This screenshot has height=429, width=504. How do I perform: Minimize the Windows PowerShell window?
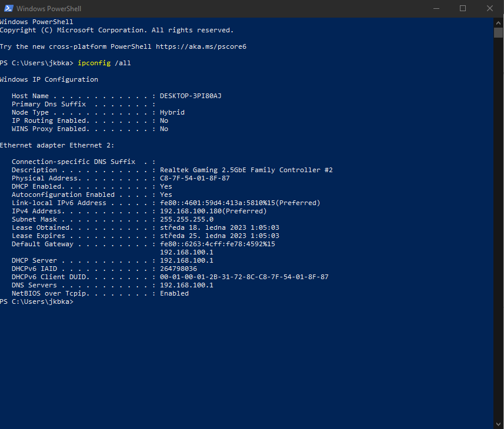pyautogui.click(x=436, y=8)
